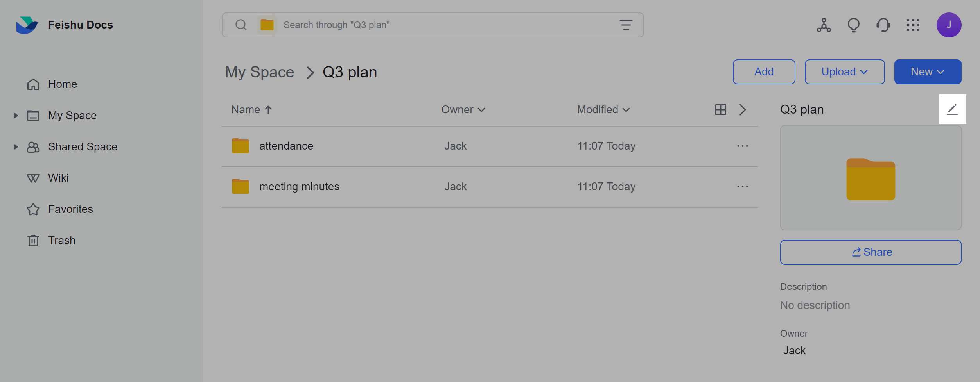
Task: Toggle the Name column sort order
Action: point(251,109)
